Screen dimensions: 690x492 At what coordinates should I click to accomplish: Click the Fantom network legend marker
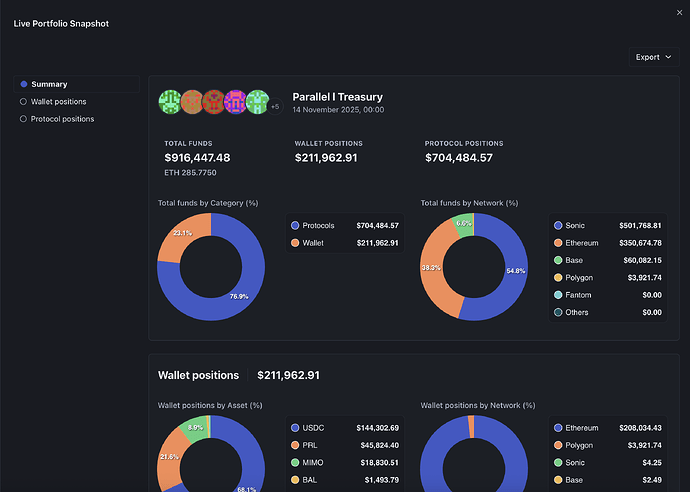558,295
